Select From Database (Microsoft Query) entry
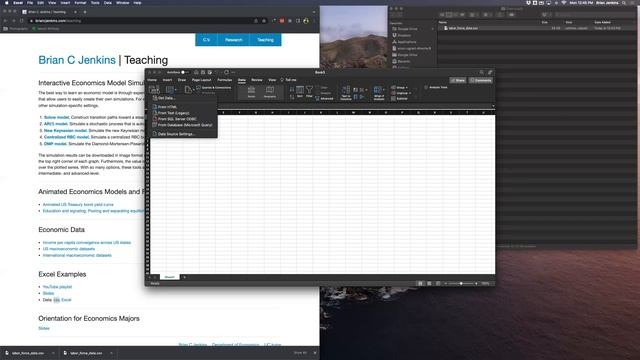The height and width of the screenshot is (360, 640). tap(184, 125)
